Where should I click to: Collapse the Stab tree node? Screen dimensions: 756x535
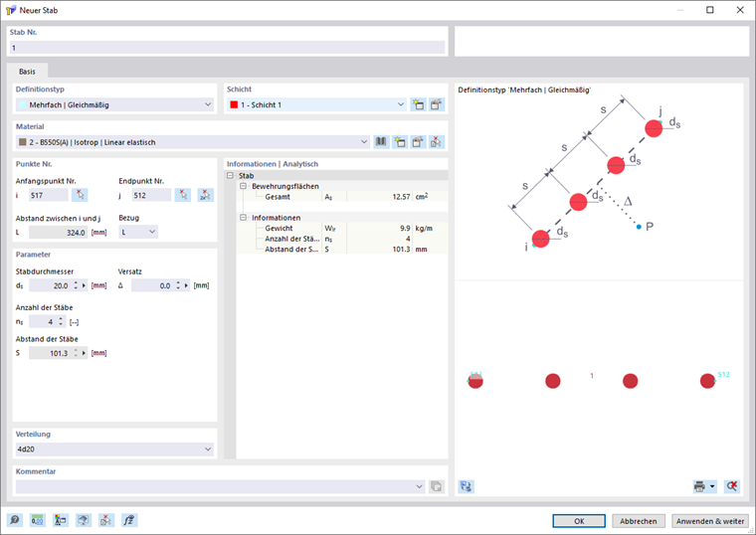(x=231, y=175)
